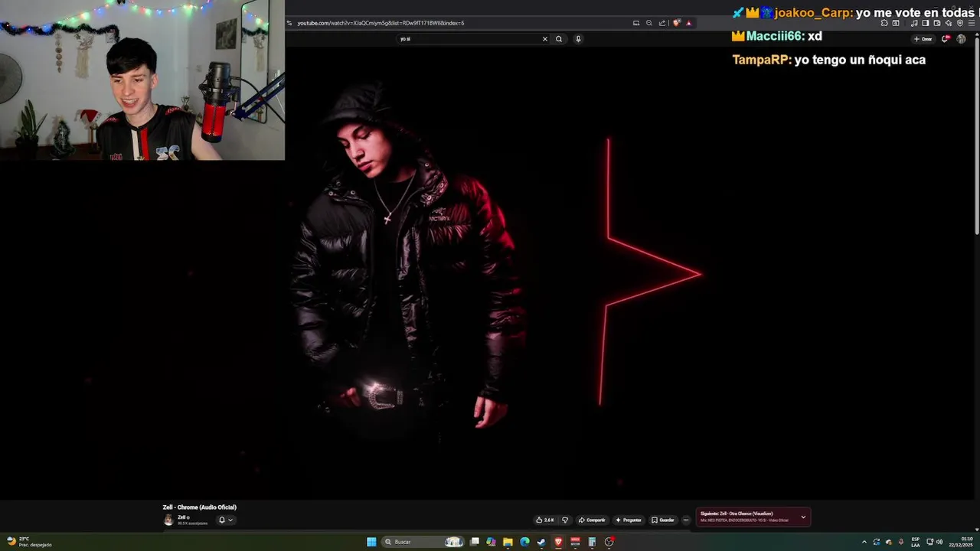Open weather widget showing 23°C
This screenshot has height=551, width=980.
29,542
